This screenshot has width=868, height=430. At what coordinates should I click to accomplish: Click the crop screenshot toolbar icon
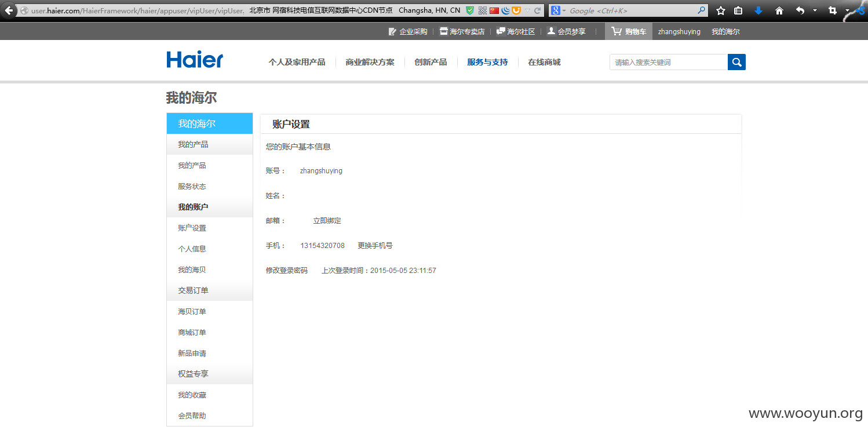pyautogui.click(x=833, y=10)
